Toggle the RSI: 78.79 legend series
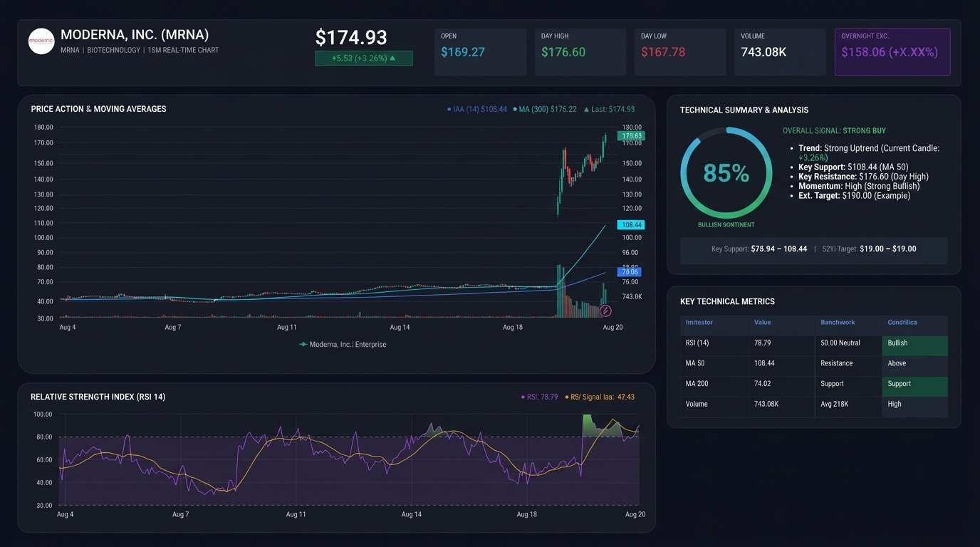 (x=539, y=397)
